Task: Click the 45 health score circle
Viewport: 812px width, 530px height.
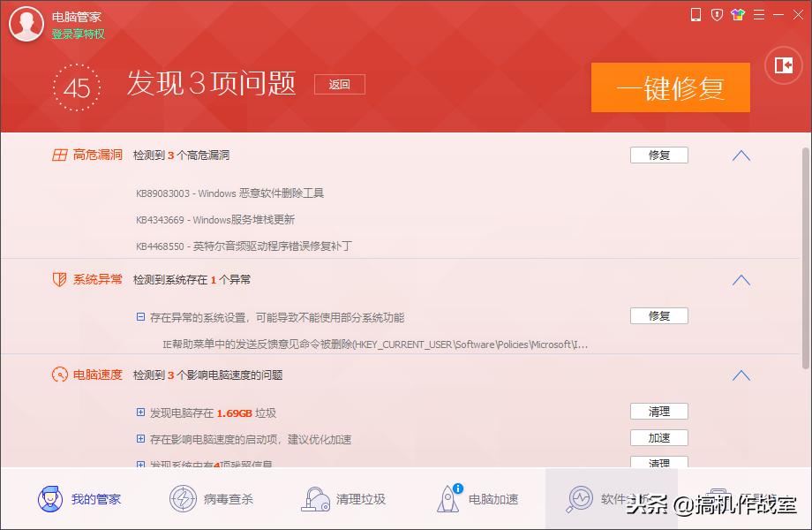Action: click(77, 87)
